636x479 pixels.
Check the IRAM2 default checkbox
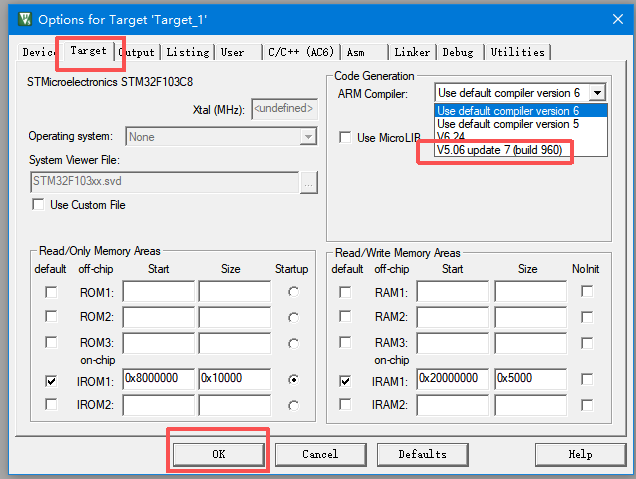pos(345,404)
